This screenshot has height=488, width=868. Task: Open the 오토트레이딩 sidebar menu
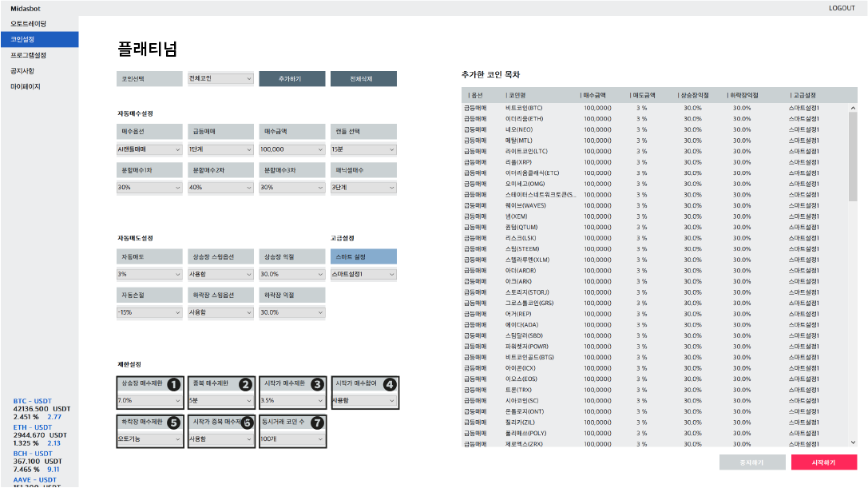coord(28,24)
